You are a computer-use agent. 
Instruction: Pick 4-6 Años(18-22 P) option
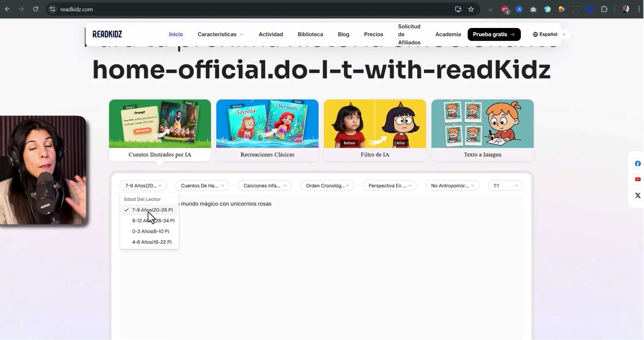pos(152,242)
